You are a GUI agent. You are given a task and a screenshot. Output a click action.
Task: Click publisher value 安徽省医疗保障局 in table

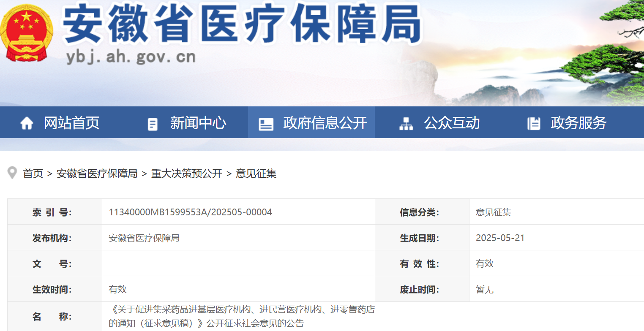point(144,238)
